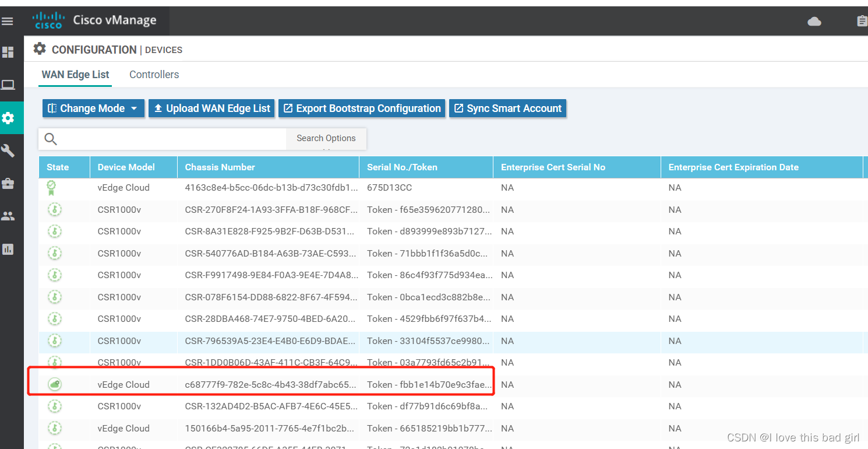
Task: Open the Maintenance briefcase icon in sidebar
Action: pos(8,184)
